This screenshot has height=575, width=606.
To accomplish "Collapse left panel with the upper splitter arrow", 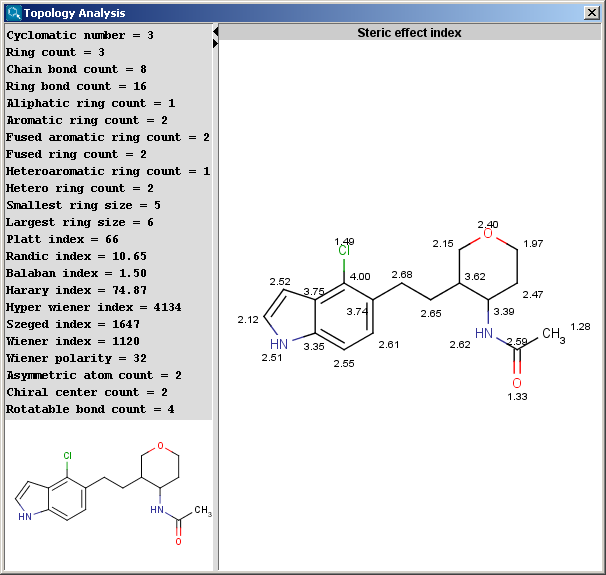I will (215, 31).
